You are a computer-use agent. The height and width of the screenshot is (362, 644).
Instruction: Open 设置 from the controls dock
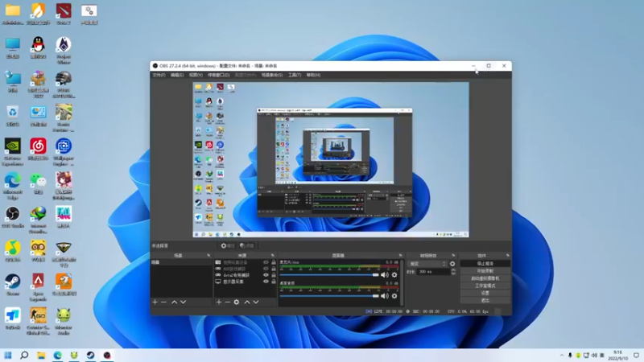[x=485, y=293]
